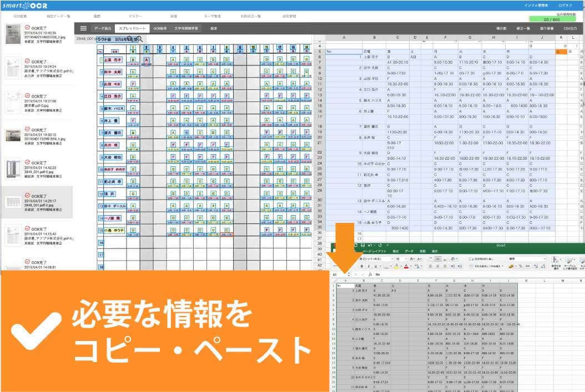Image resolution: width=585 pixels, height=392 pixels.
Task: Open the hamburger menu in dark toolbar
Action: click(84, 28)
